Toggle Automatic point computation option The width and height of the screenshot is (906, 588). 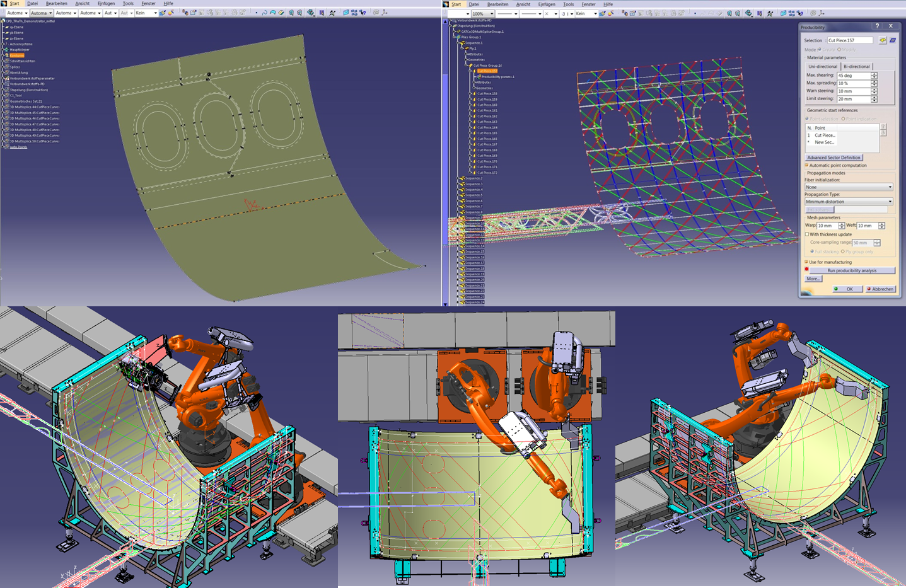coord(806,166)
